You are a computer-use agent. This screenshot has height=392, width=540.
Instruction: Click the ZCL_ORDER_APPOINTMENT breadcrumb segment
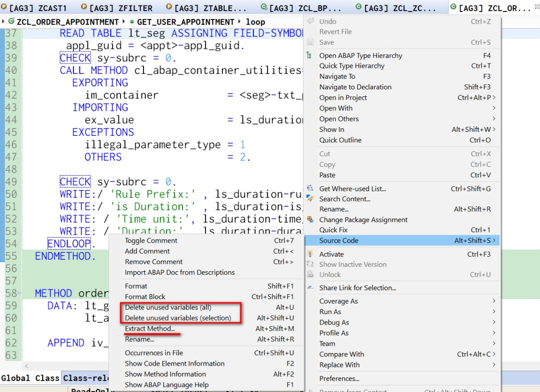[68, 22]
